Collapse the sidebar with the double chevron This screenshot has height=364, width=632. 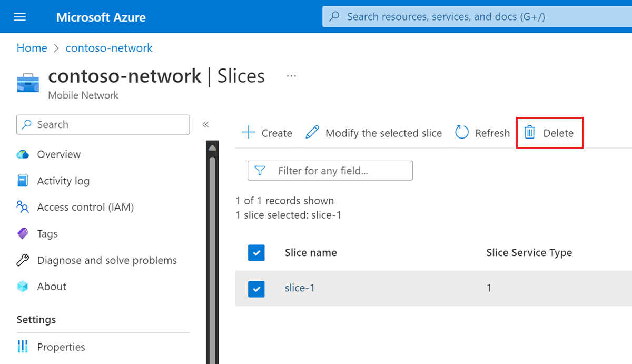[205, 124]
